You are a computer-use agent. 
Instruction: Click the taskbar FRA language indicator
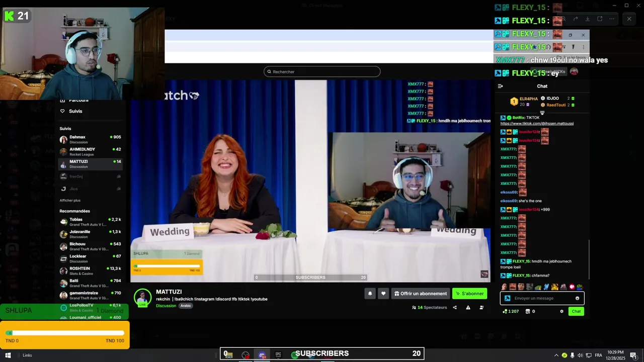(598, 355)
